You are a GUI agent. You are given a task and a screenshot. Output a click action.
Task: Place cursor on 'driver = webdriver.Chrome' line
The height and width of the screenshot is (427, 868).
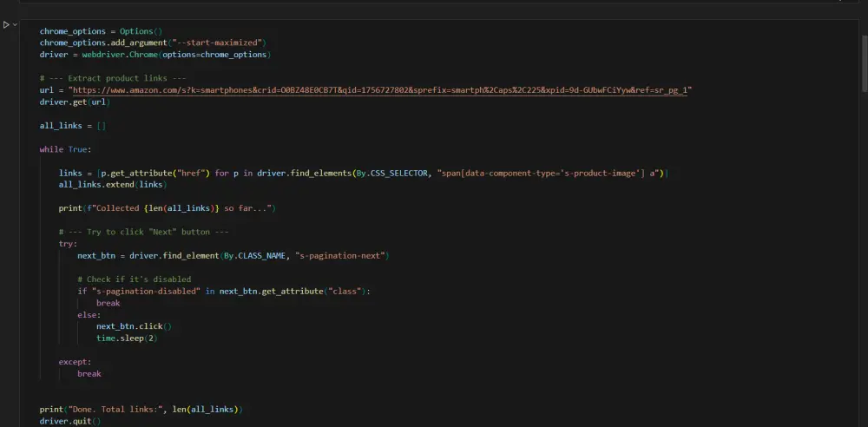(155, 55)
